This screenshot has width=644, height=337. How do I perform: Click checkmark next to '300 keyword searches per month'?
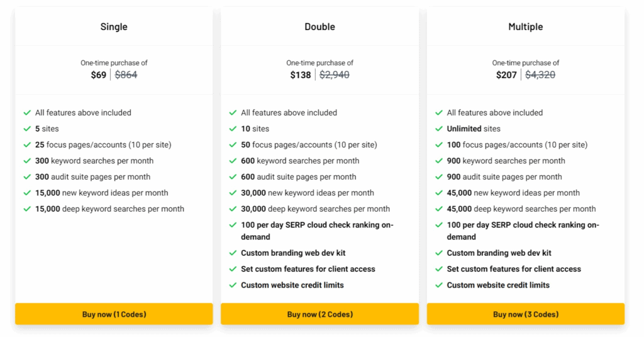27,161
